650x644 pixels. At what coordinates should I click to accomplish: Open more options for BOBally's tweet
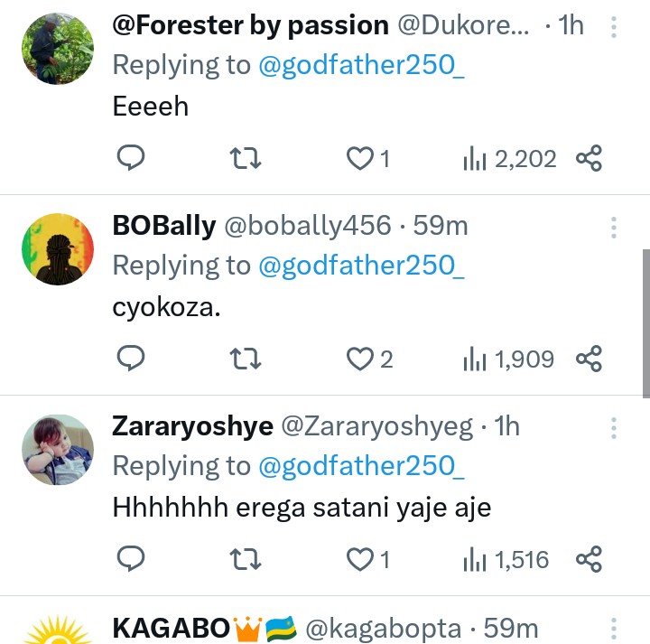tap(614, 227)
